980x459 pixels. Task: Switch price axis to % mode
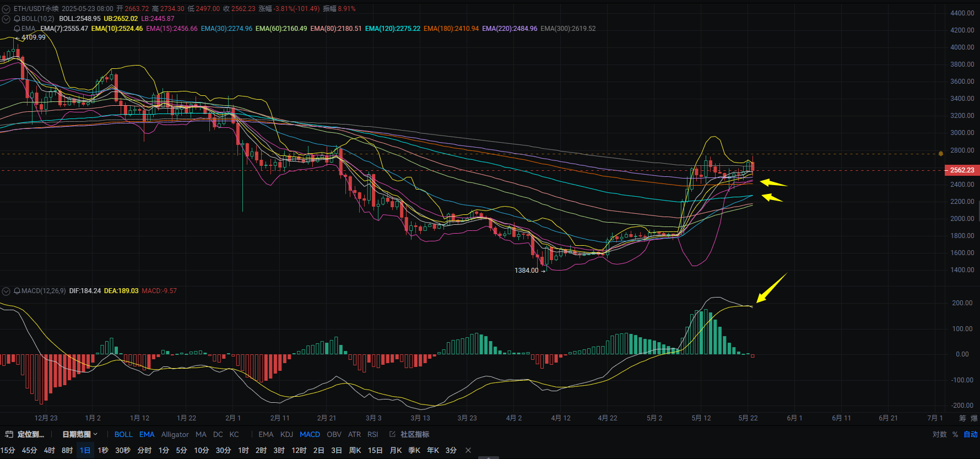click(x=955, y=434)
